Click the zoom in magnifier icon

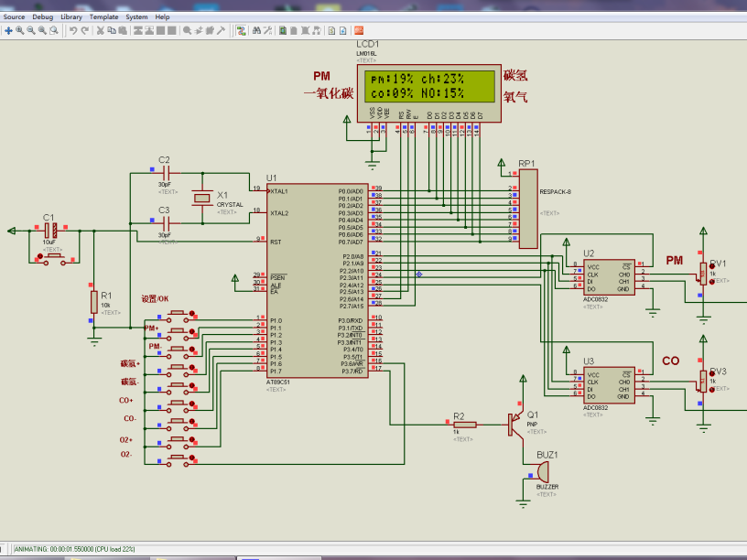pos(19,30)
